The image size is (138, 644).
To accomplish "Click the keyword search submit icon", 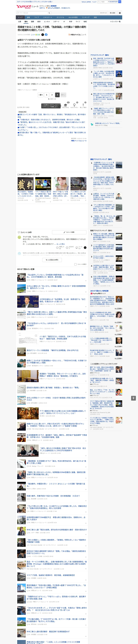I will click(x=49, y=13).
